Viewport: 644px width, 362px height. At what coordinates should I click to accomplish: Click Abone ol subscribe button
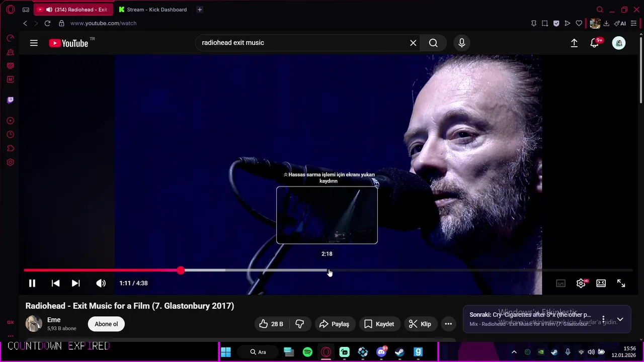106,324
